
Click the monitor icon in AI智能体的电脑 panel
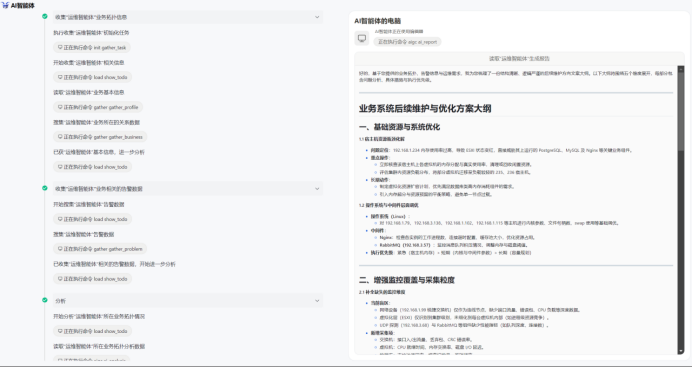[x=362, y=38]
